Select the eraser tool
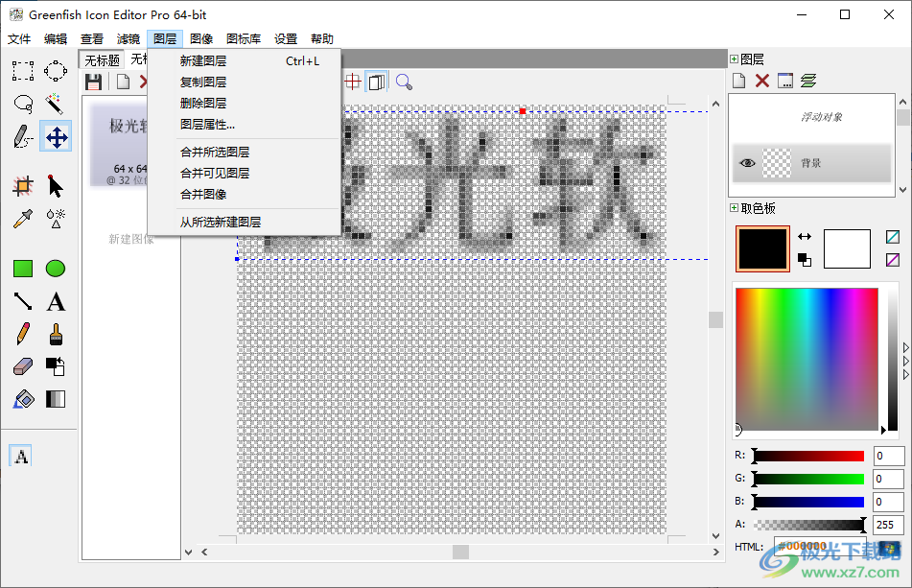The height and width of the screenshot is (588, 912). point(22,365)
